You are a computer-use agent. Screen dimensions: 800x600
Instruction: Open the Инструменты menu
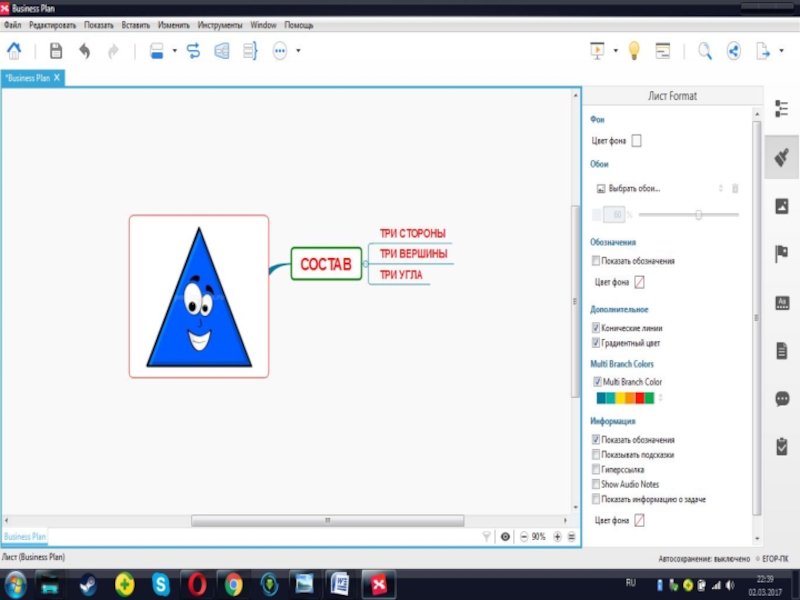(217, 24)
